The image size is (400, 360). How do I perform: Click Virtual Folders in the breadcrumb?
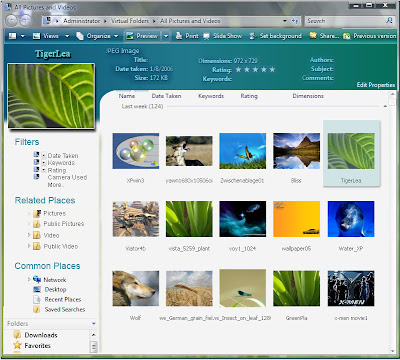point(130,21)
